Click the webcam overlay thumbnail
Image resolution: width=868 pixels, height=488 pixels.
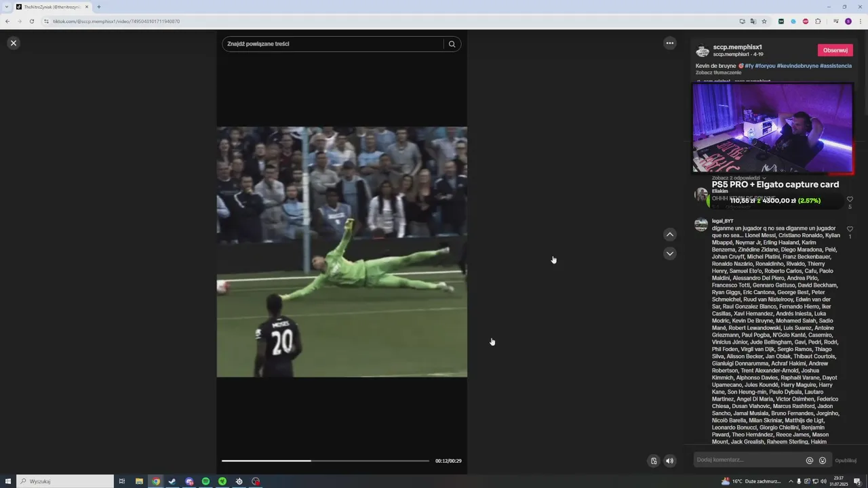click(772, 128)
